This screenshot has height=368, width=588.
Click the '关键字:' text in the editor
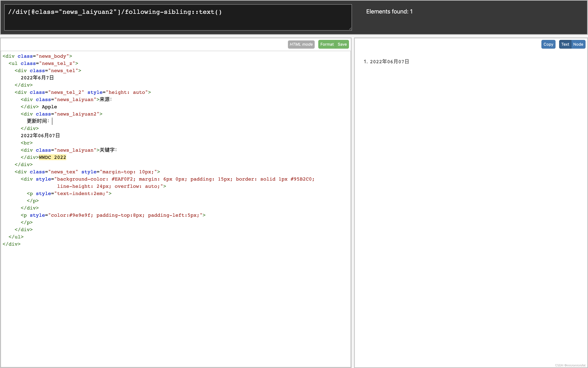pyautogui.click(x=108, y=150)
